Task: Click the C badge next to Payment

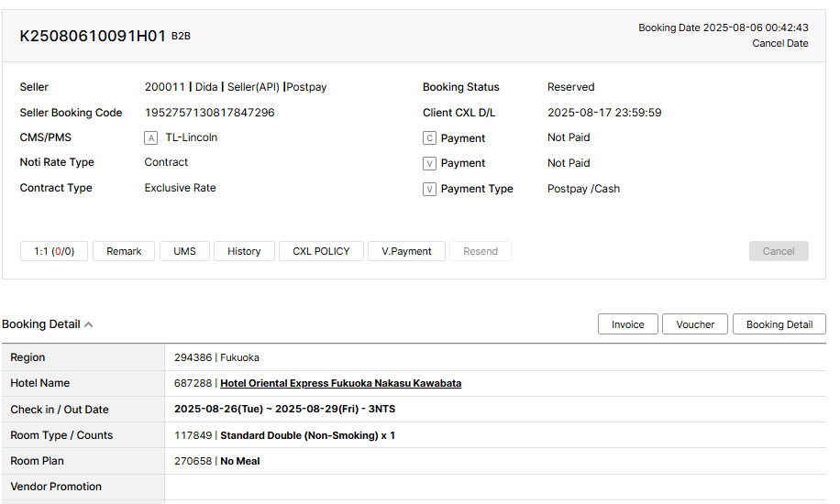Action: pyautogui.click(x=429, y=138)
